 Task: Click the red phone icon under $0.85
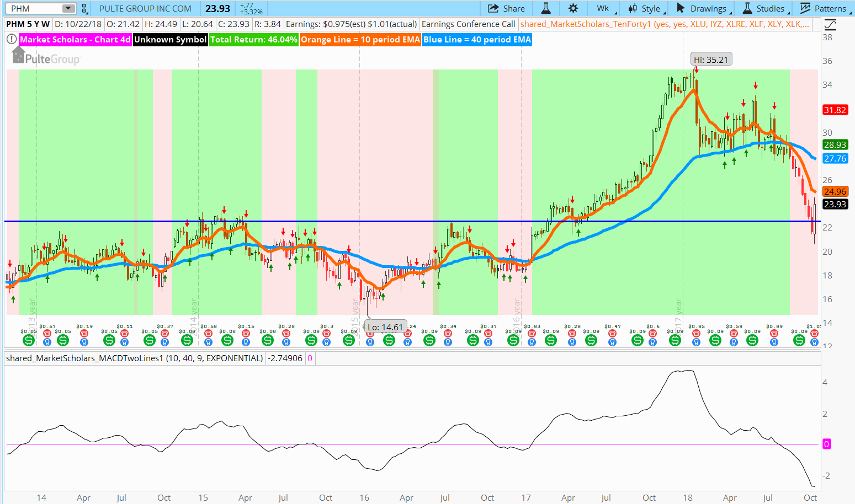point(697,334)
